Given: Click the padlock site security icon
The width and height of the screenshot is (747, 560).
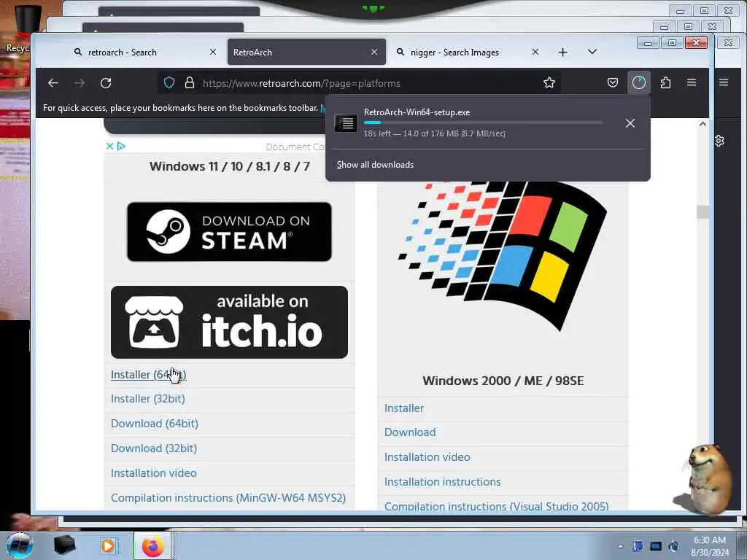Looking at the screenshot, I should [x=190, y=83].
